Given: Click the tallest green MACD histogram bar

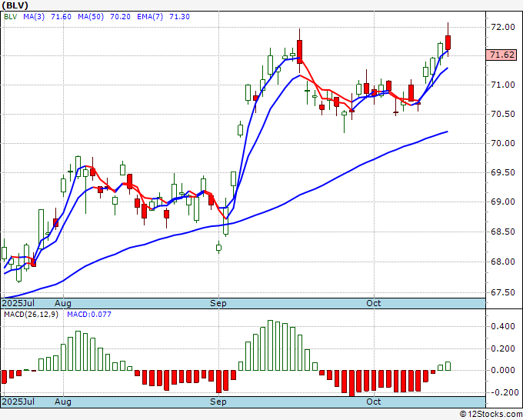Looking at the screenshot, I should (271, 345).
